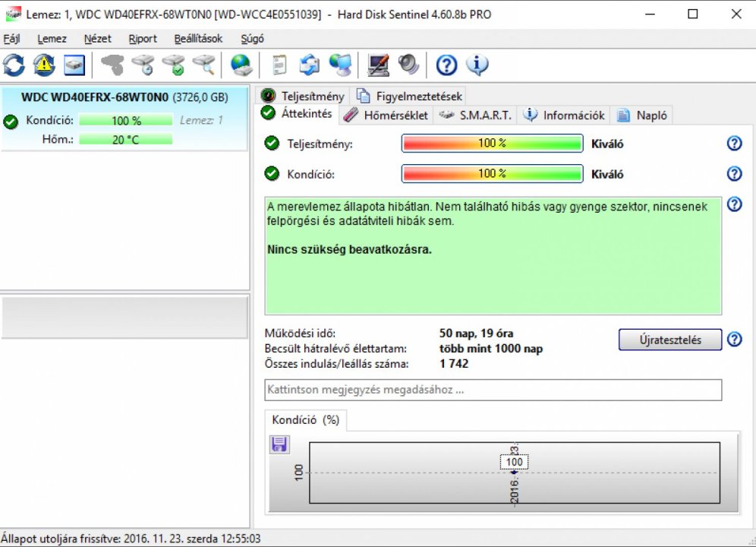Click the left panel Hőm. 20 °C bar
This screenshot has width=756, height=547.
click(x=126, y=140)
